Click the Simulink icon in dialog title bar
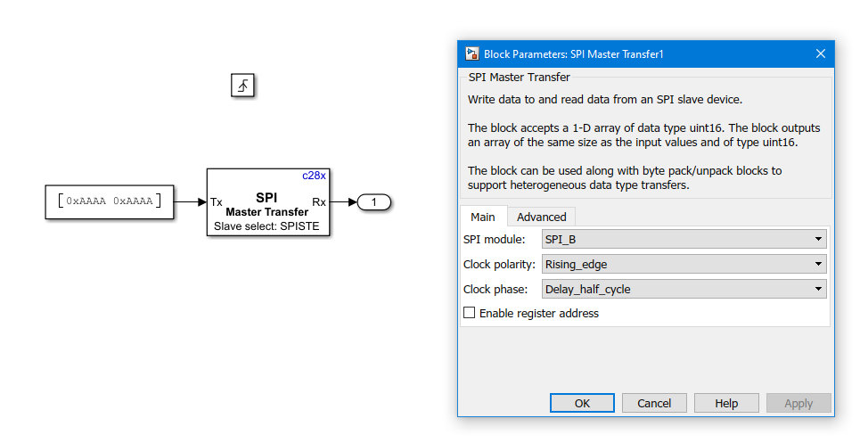Viewport: 868px width, 443px height. 471,53
